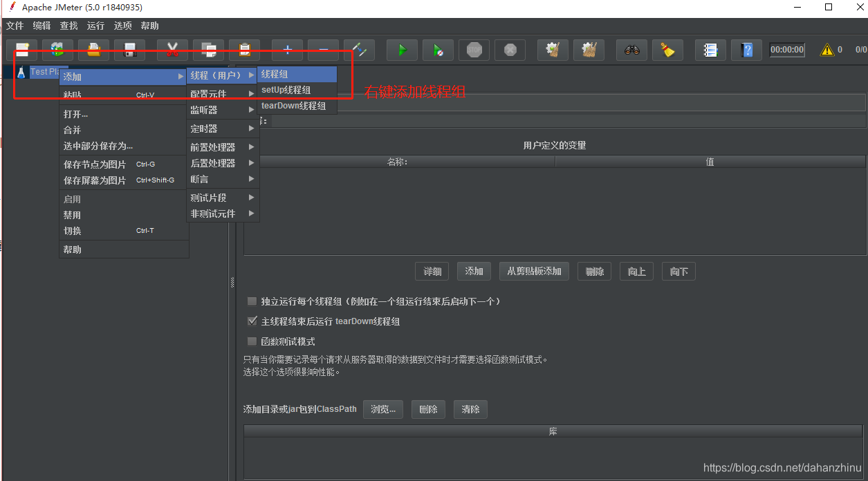Expand the 断言 submenu
Viewport: 868px width, 481px height.
(x=222, y=179)
